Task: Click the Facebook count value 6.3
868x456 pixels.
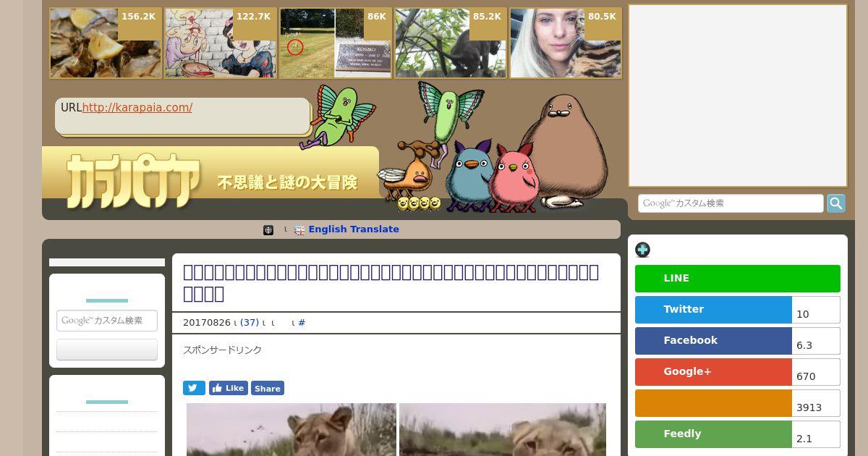Action: pyautogui.click(x=804, y=345)
